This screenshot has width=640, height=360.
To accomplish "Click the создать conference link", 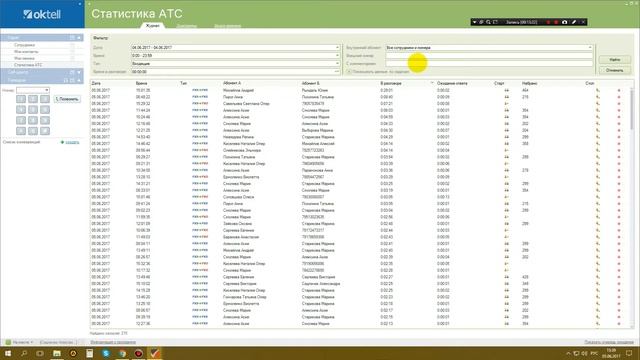I will [x=72, y=142].
